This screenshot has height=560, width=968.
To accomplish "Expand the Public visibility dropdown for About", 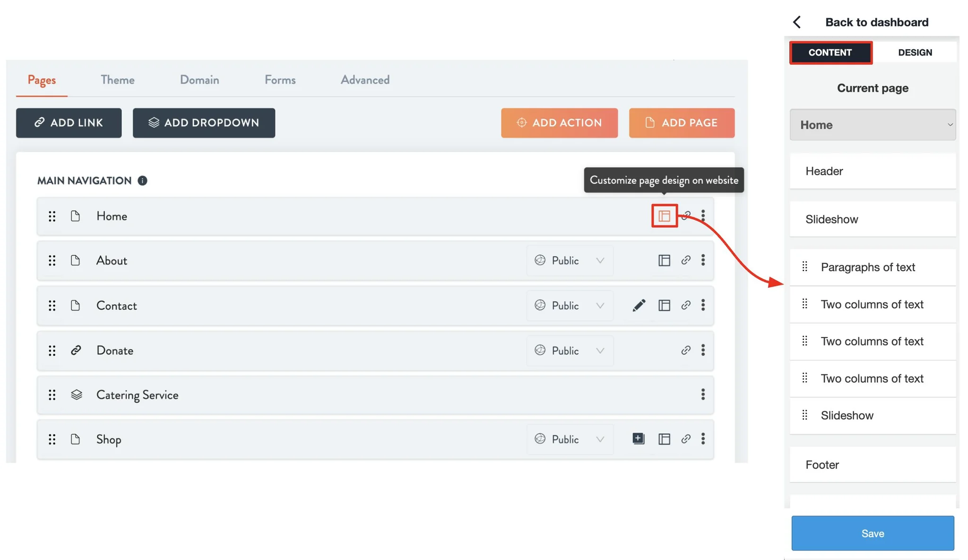I will (x=570, y=260).
